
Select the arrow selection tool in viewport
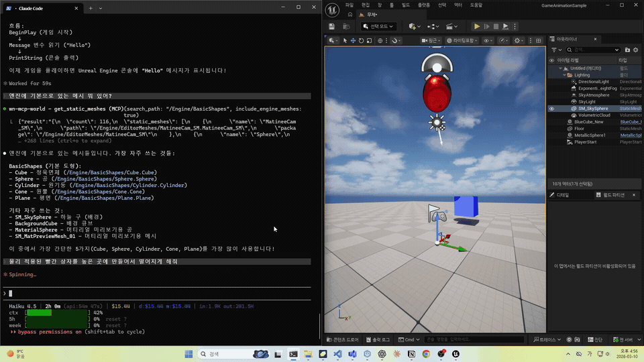345,41
